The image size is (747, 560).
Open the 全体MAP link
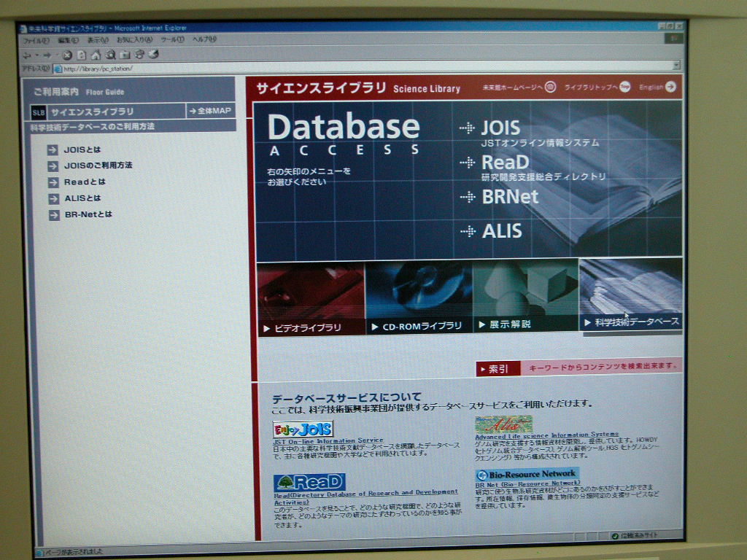click(x=210, y=111)
